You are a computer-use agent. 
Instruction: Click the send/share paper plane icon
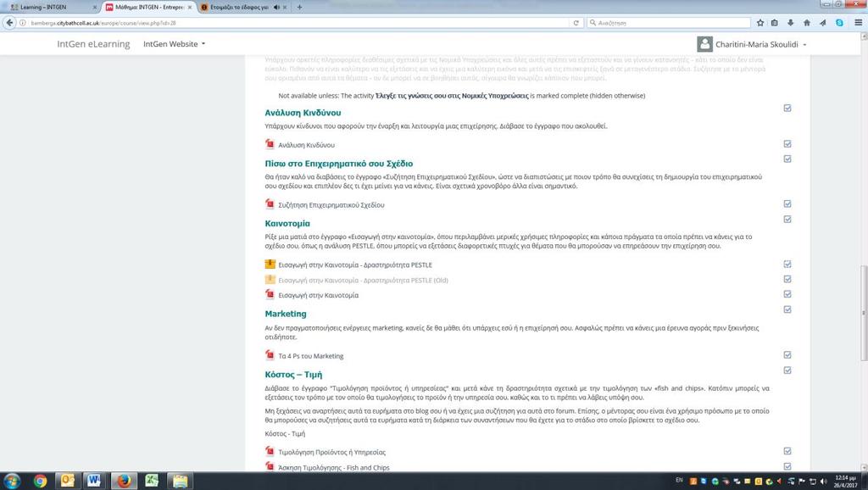pyautogui.click(x=822, y=23)
